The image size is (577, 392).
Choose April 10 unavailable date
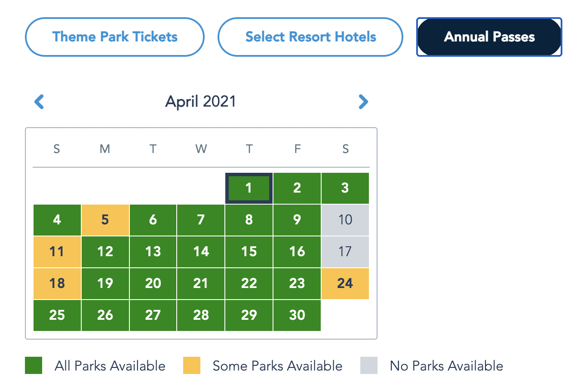click(345, 220)
